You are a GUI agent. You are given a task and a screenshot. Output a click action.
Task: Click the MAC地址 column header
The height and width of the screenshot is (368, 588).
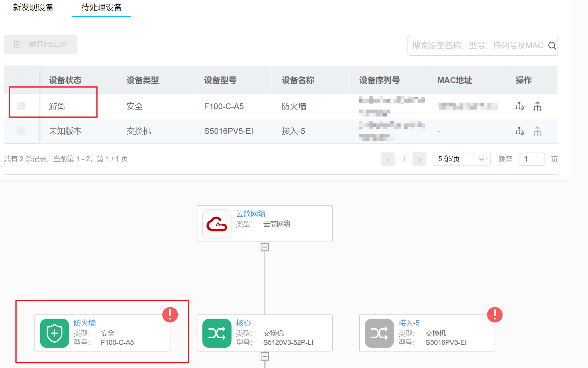point(455,80)
